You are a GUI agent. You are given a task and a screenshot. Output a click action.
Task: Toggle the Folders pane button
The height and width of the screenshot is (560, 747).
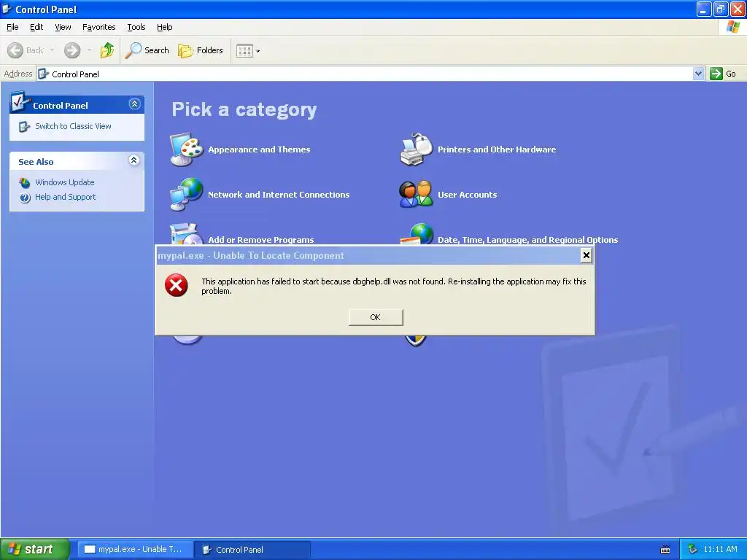[201, 50]
